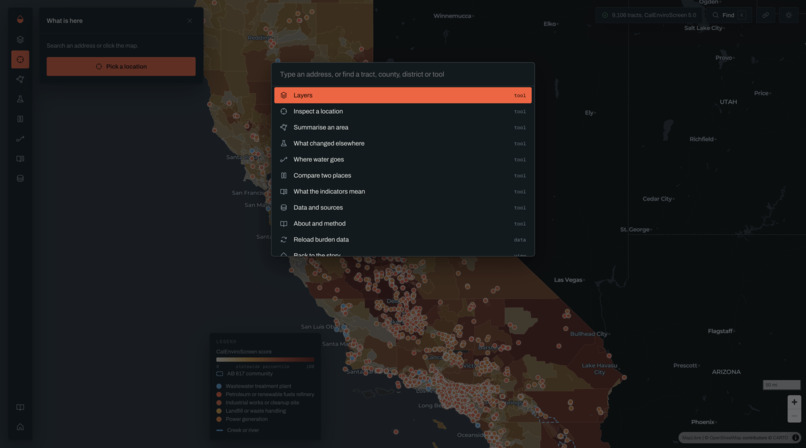The height and width of the screenshot is (448, 806).
Task: Open the settings gear in top bar
Action: 789,15
